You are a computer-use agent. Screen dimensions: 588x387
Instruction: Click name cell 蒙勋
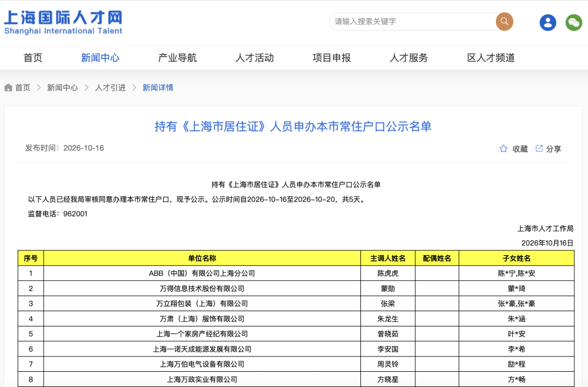[x=388, y=289]
